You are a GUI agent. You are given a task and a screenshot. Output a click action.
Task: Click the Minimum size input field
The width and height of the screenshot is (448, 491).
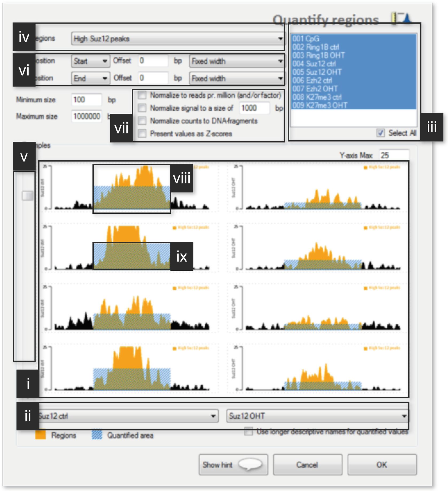click(x=86, y=100)
